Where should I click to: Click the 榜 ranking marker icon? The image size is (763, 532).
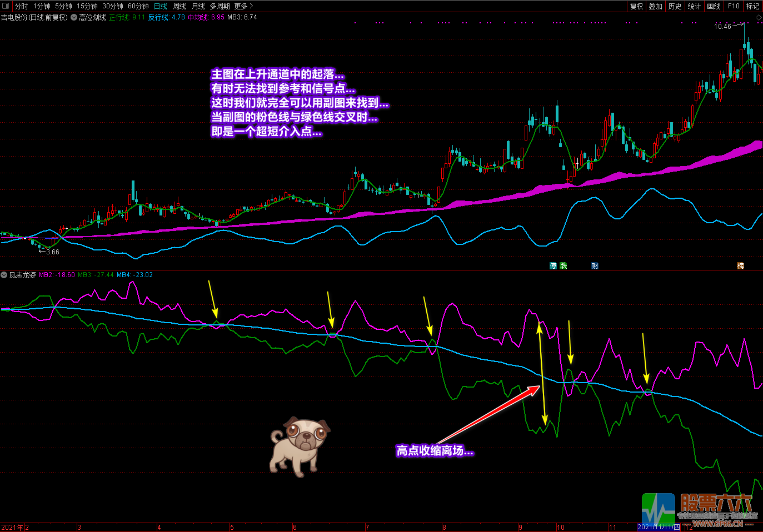740,266
